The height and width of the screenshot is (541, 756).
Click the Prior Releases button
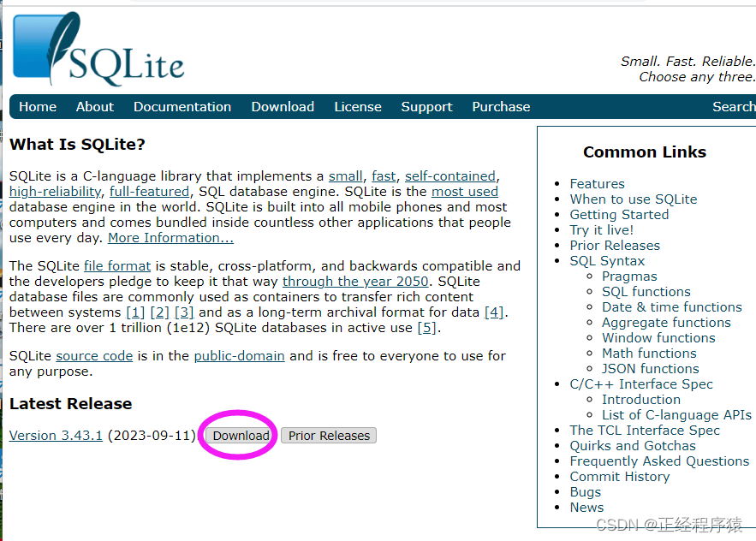click(329, 436)
